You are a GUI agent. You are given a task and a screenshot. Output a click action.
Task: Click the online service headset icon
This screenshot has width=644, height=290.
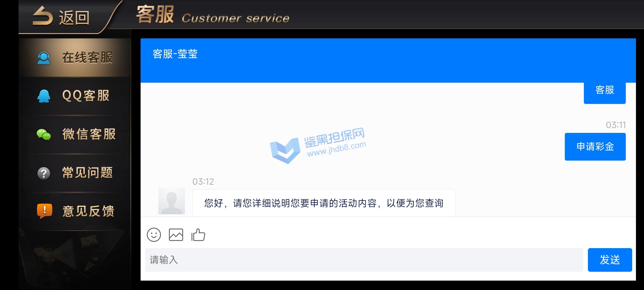(44, 58)
